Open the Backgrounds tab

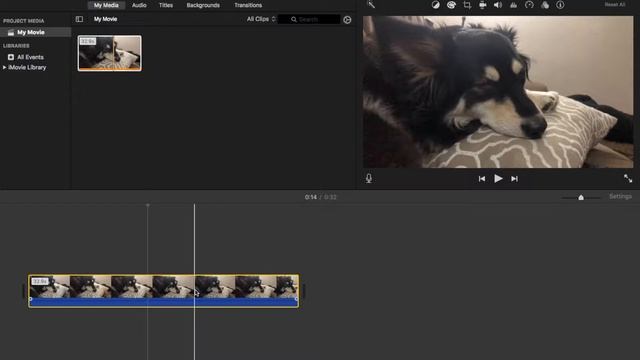coord(203,5)
